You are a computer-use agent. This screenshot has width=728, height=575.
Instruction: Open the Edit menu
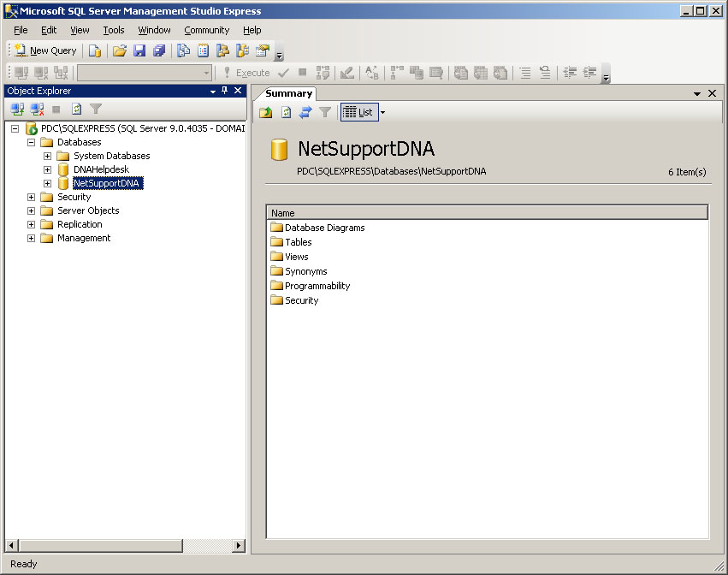point(49,30)
